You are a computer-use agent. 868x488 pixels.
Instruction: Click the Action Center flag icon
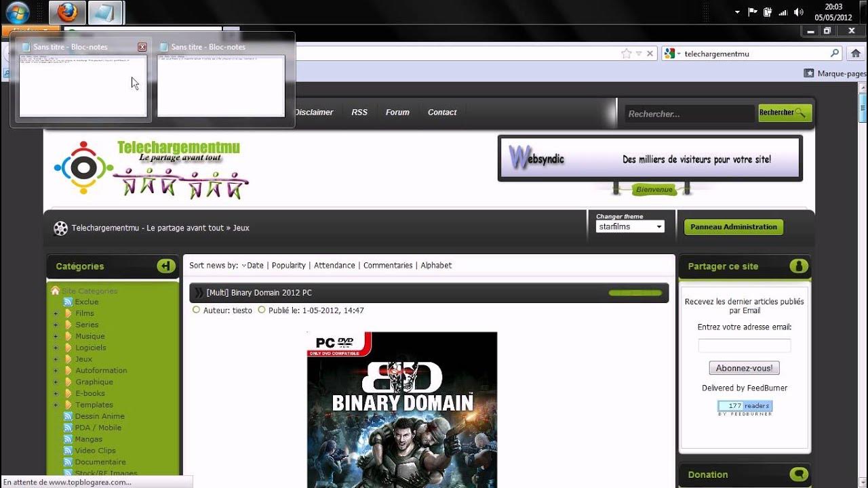tap(752, 12)
